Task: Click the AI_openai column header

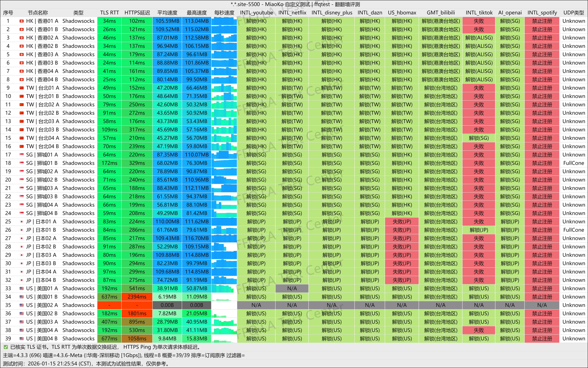Action: pos(510,13)
